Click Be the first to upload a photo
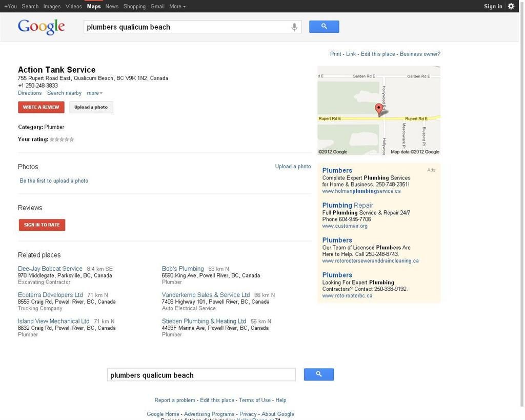This screenshot has width=525, height=420. click(54, 181)
